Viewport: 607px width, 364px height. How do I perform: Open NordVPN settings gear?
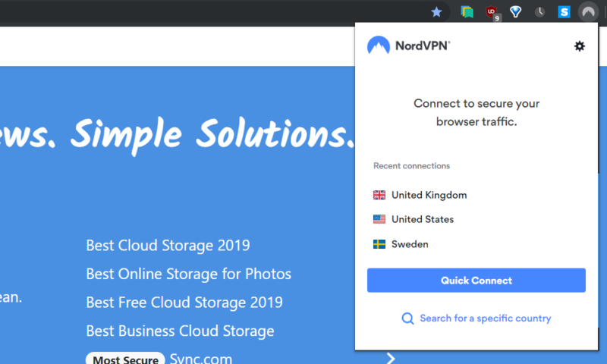pos(580,46)
